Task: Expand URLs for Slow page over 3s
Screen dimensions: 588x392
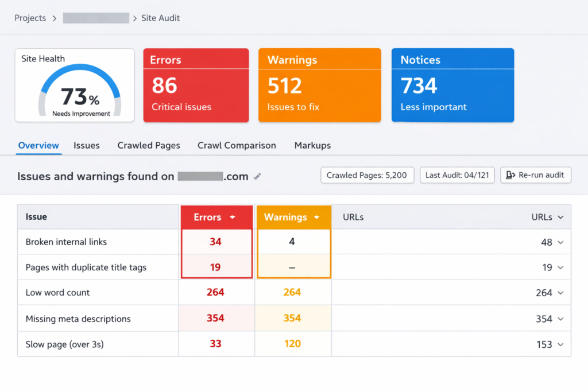Action: [x=561, y=344]
